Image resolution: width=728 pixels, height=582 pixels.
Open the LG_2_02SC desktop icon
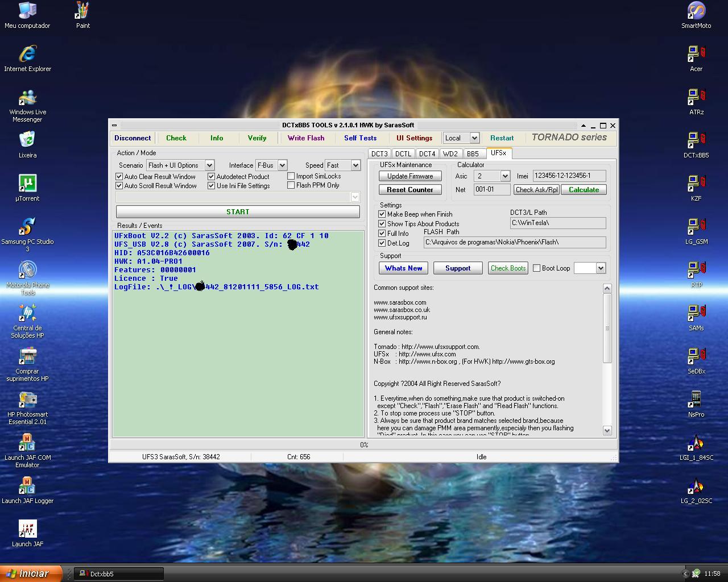[x=696, y=490]
